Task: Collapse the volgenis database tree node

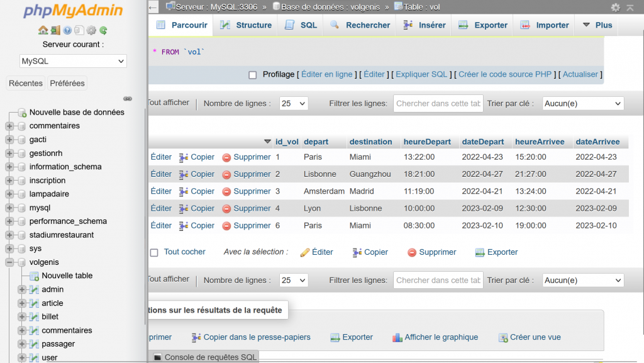Action: click(x=9, y=262)
